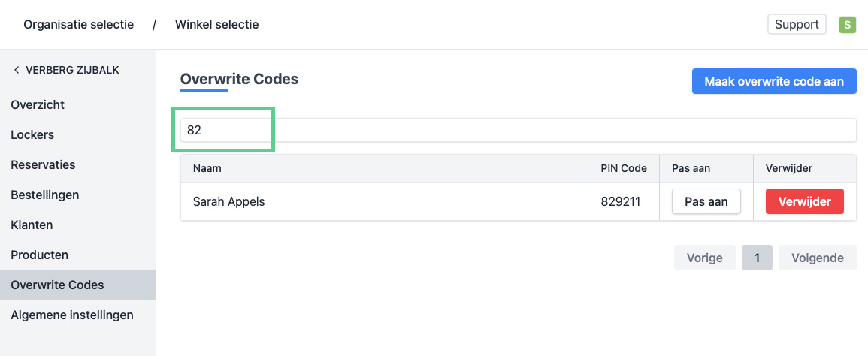Image resolution: width=868 pixels, height=356 pixels.
Task: Open the Lockers sidebar item
Action: [32, 134]
